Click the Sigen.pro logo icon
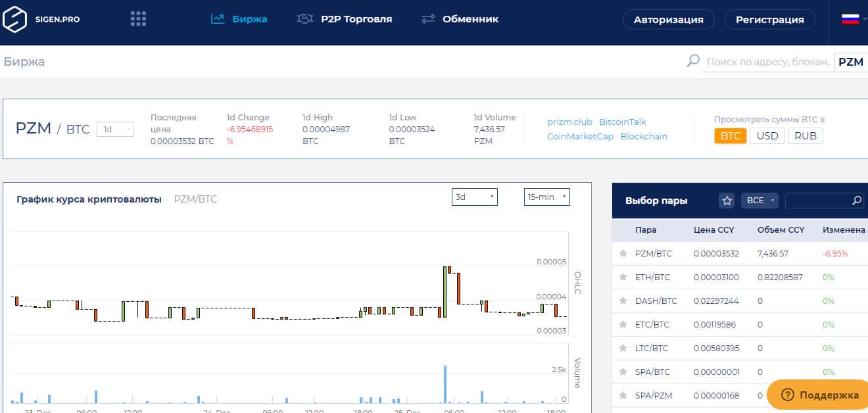This screenshot has height=413, width=868. click(x=14, y=19)
